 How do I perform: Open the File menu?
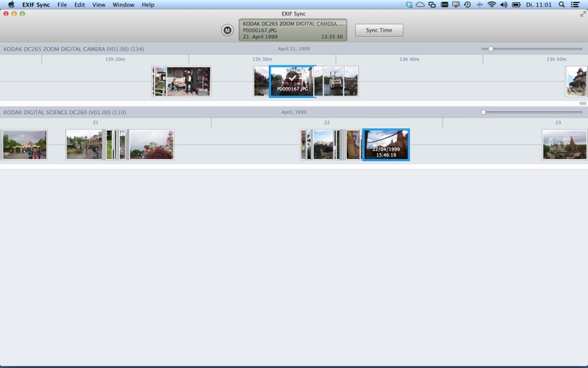[x=62, y=5]
